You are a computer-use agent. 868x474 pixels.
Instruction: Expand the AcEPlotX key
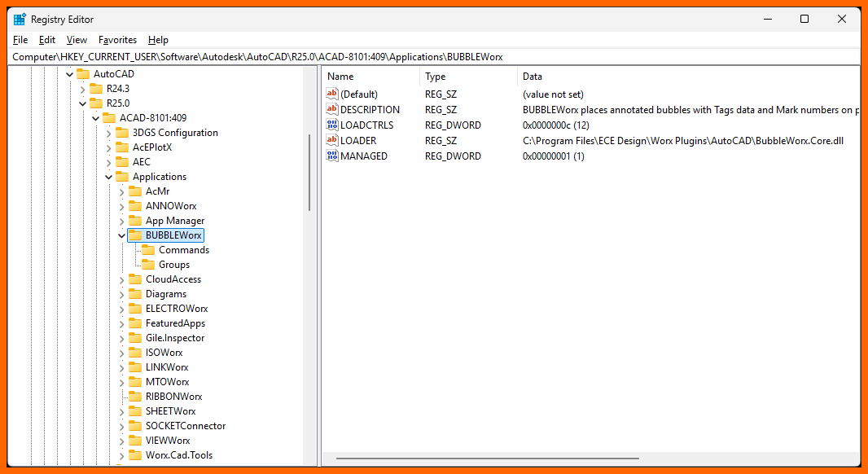click(x=109, y=147)
